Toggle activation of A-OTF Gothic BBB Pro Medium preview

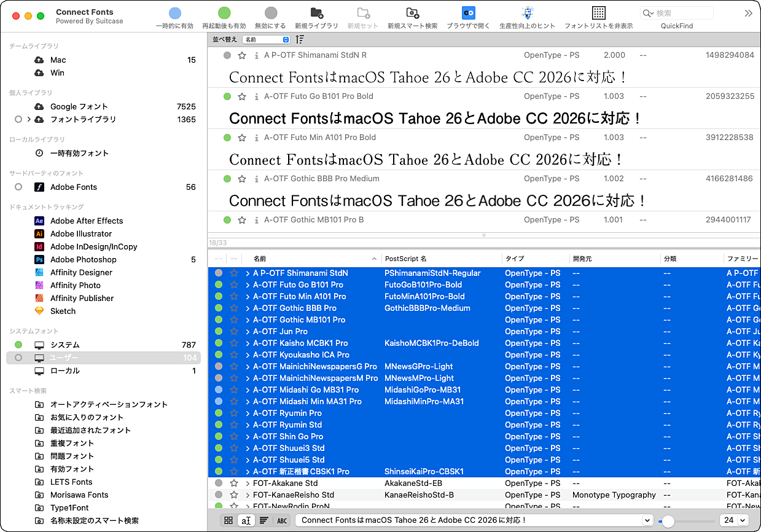(227, 179)
